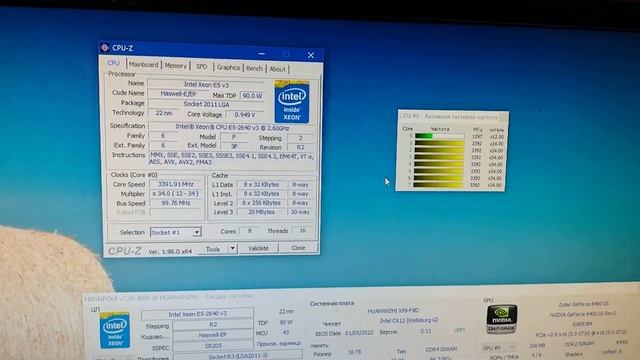This screenshot has height=360, width=640.
Task: Click the Level 2 value '8 x 256 KBytes'
Action: (x=261, y=203)
